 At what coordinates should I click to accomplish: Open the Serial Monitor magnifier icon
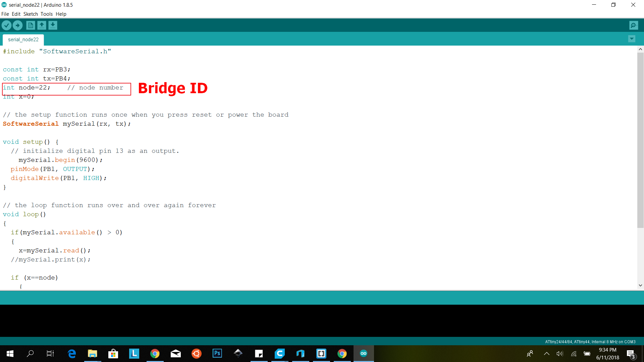[633, 25]
